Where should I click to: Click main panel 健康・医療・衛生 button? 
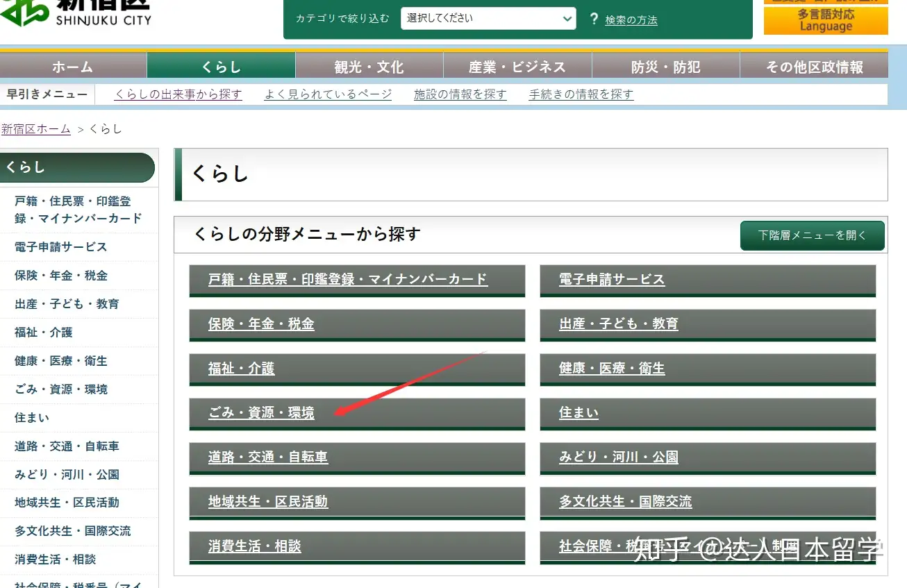click(708, 370)
